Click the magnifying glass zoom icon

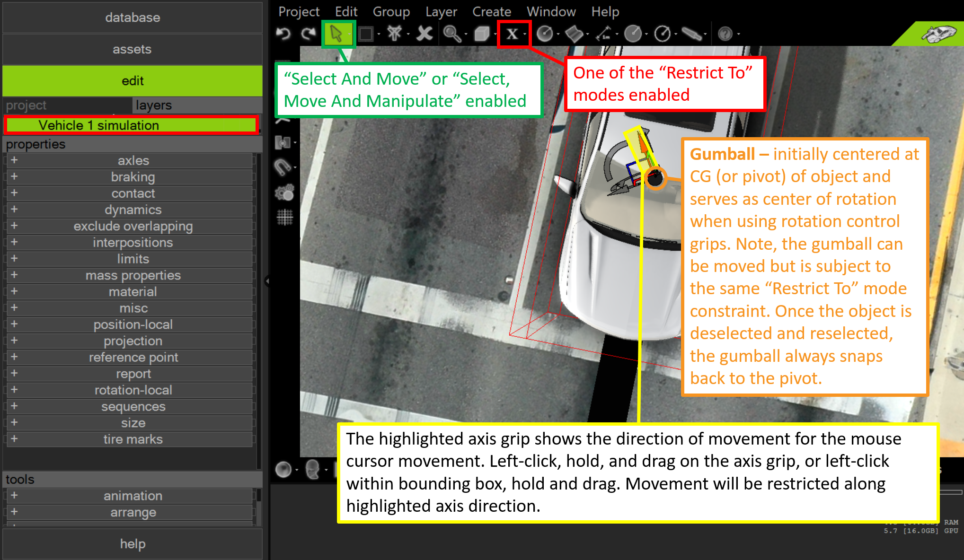451,34
